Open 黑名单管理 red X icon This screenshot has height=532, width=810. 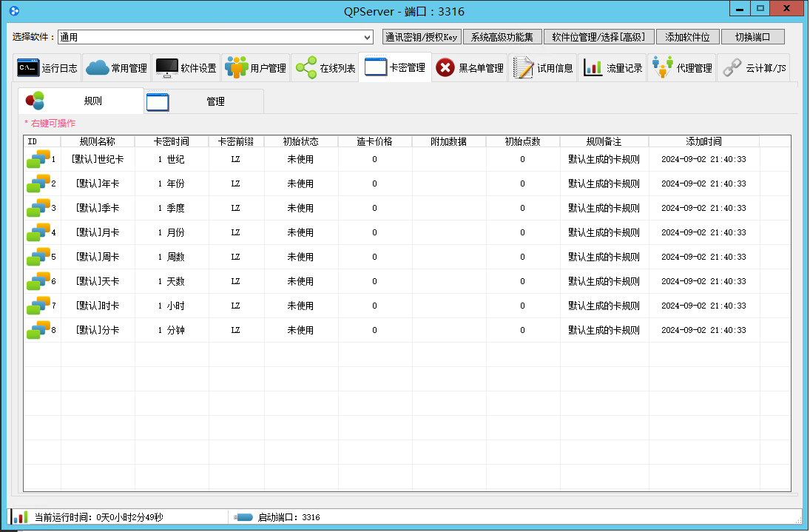point(445,68)
